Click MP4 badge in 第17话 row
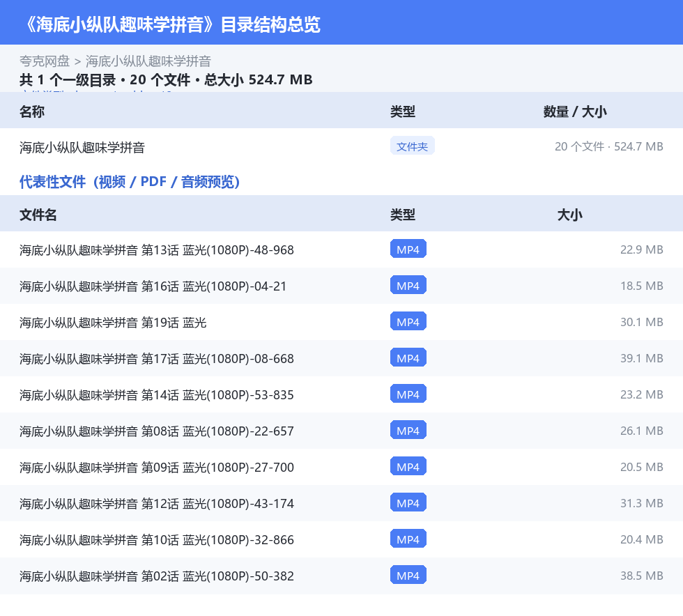The height and width of the screenshot is (616, 683). pyautogui.click(x=408, y=357)
